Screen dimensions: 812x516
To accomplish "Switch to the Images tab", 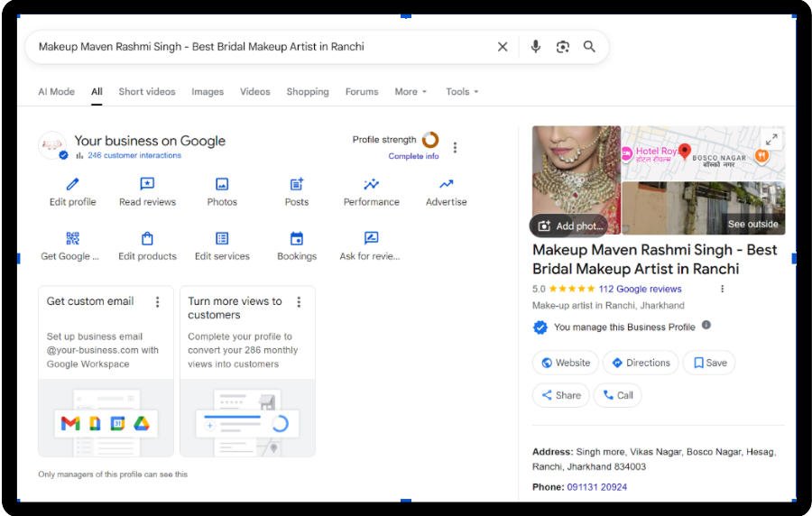I will click(208, 92).
